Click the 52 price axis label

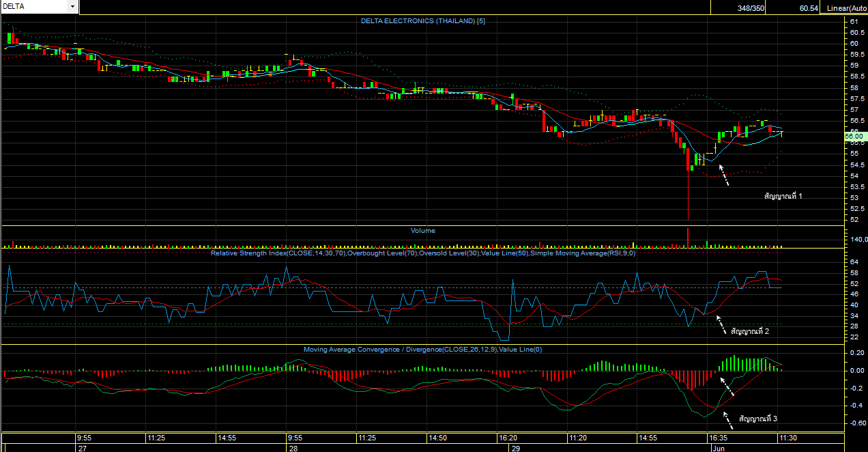pos(854,220)
